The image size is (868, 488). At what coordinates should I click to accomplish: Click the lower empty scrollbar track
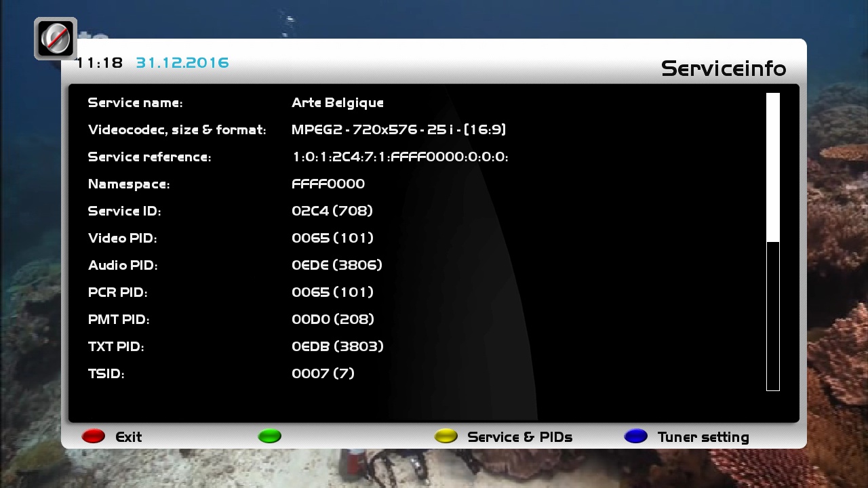tap(772, 316)
